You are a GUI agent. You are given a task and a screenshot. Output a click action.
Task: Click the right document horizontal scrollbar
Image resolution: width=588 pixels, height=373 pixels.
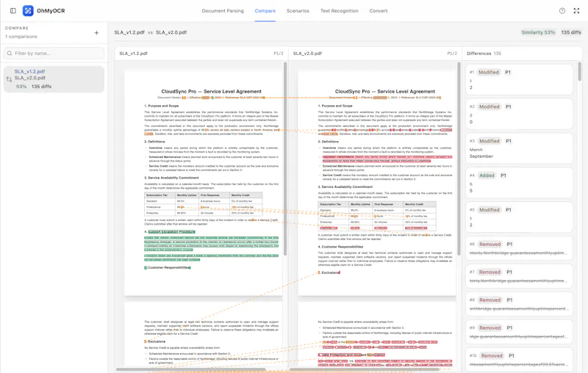point(364,369)
